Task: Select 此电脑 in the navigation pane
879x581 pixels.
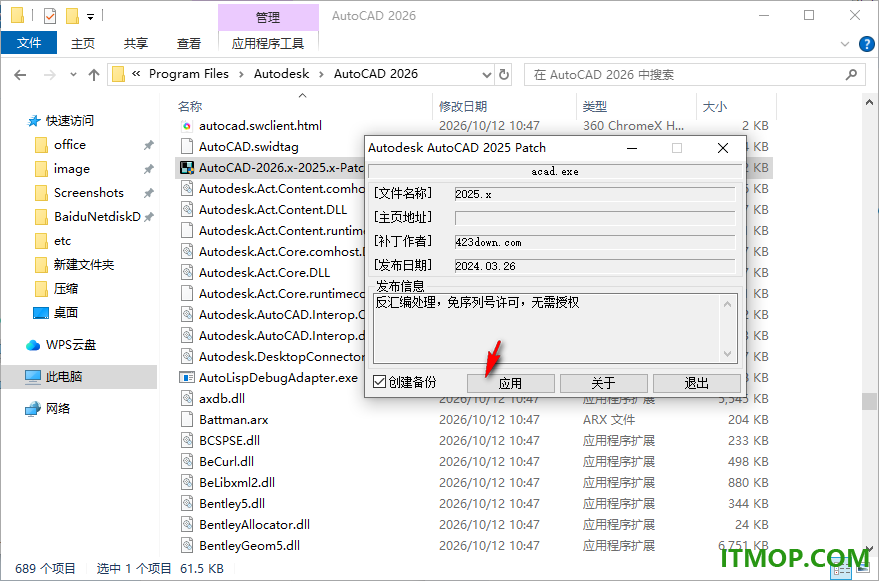Action: pyautogui.click(x=64, y=377)
